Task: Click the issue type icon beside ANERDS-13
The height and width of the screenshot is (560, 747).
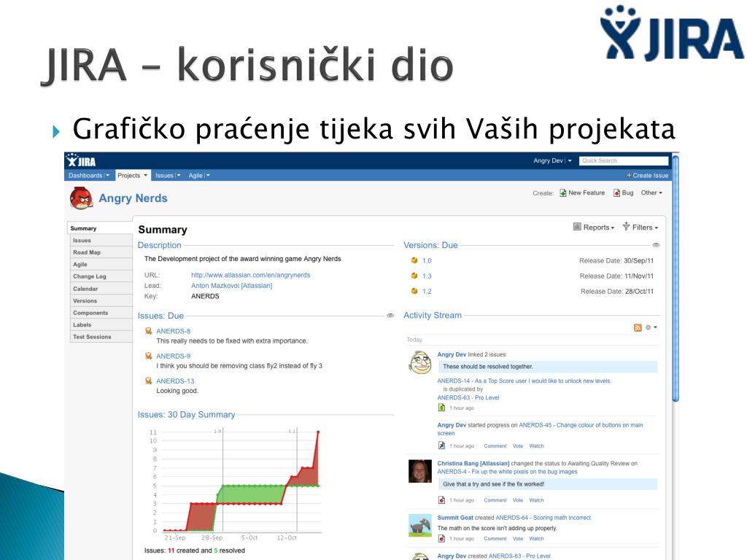Action: [149, 381]
